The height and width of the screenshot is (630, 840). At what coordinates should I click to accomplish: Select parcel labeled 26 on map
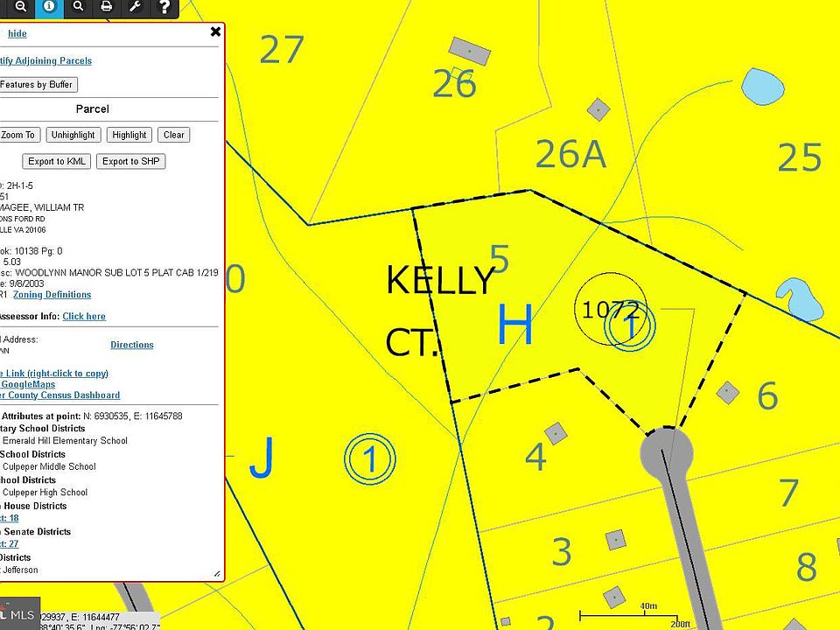(454, 84)
